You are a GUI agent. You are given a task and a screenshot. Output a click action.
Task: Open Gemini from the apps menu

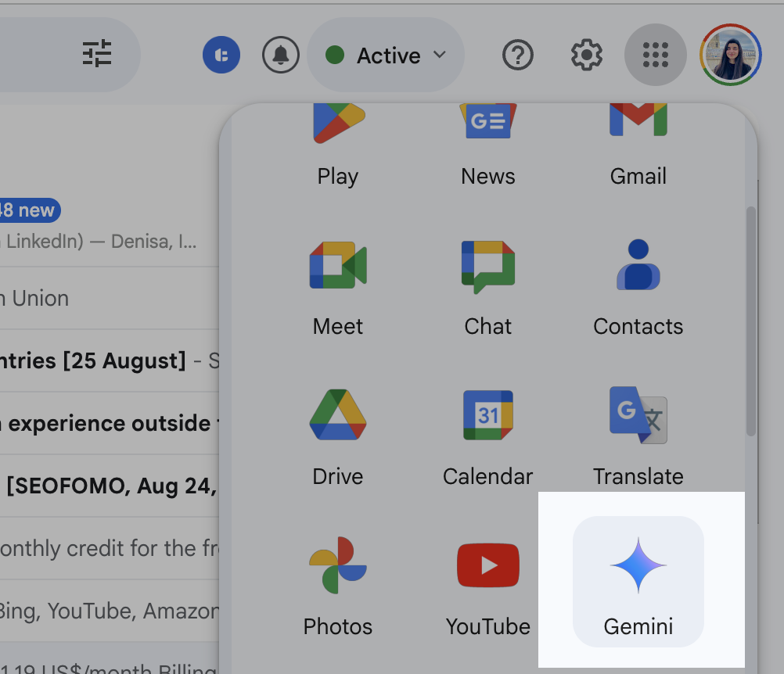point(638,581)
